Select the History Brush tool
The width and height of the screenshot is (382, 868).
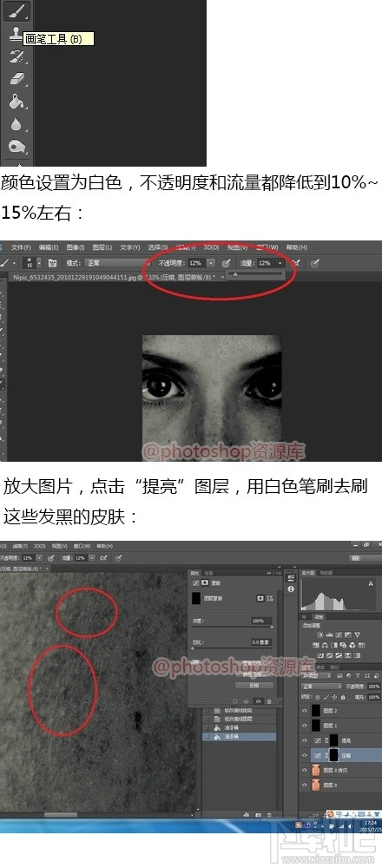tap(17, 56)
